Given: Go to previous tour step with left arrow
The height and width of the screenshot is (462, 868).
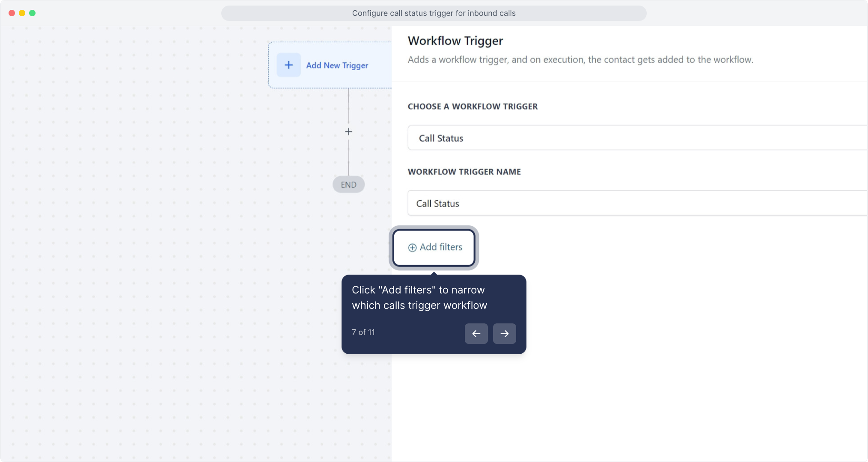Looking at the screenshot, I should click(x=476, y=334).
